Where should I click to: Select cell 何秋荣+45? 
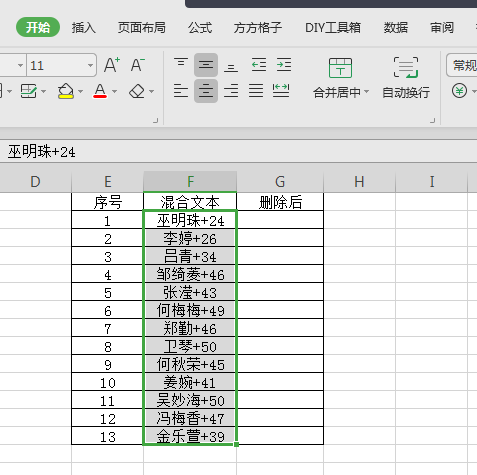click(x=190, y=364)
